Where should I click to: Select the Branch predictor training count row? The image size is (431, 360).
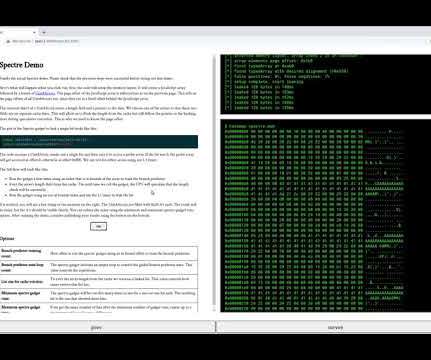[x=99, y=253]
